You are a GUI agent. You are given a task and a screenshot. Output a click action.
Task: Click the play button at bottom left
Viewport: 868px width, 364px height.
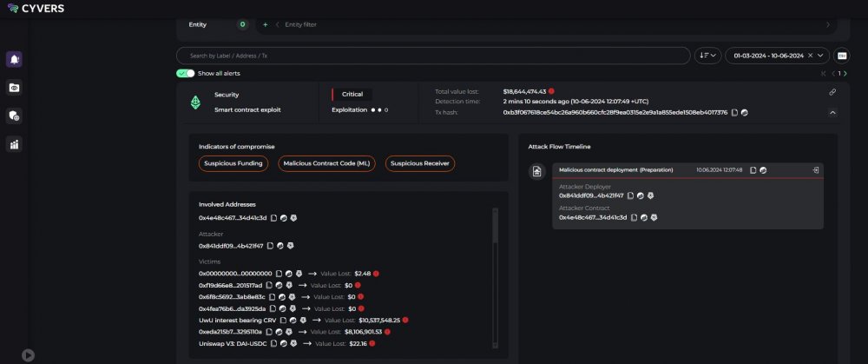(28, 355)
